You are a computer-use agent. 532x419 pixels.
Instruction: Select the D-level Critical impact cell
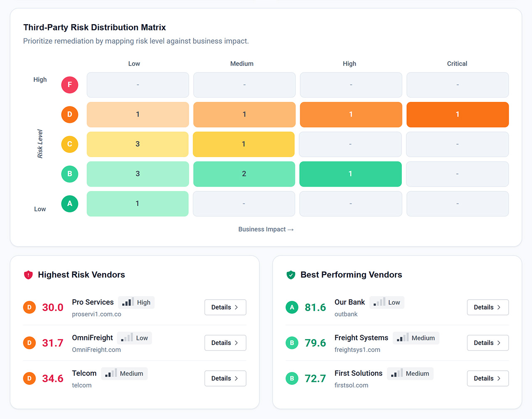(x=457, y=114)
